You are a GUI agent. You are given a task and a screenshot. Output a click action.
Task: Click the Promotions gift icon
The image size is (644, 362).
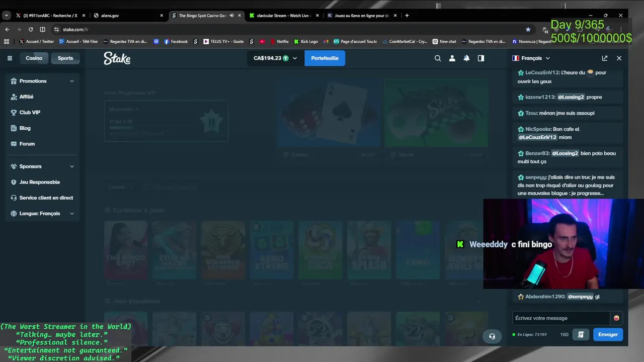click(x=14, y=81)
